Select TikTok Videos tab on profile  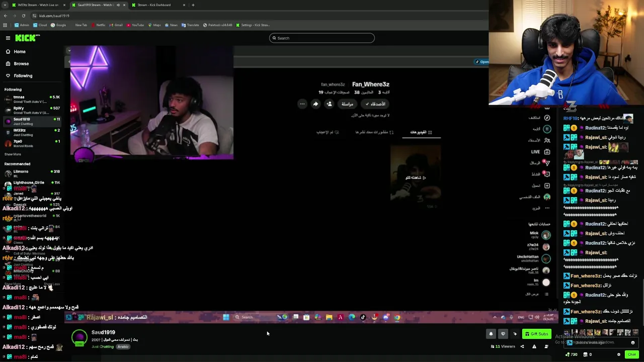tap(421, 132)
